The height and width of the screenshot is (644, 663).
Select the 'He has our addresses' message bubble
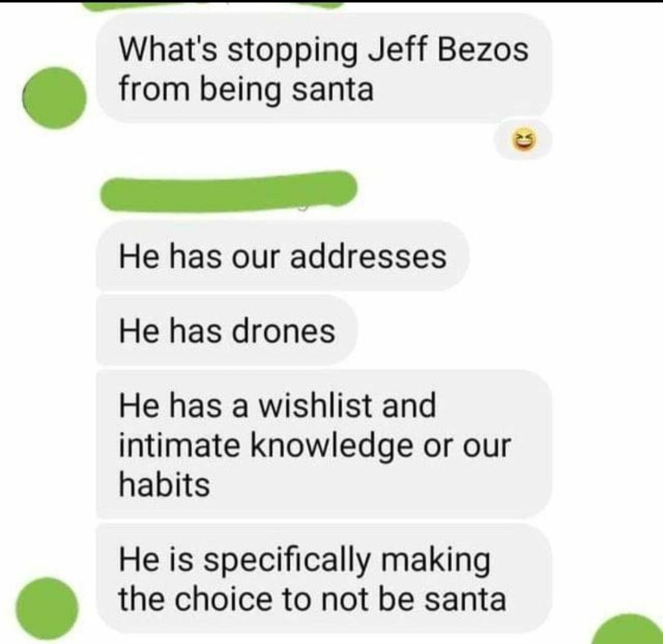[x=283, y=255]
